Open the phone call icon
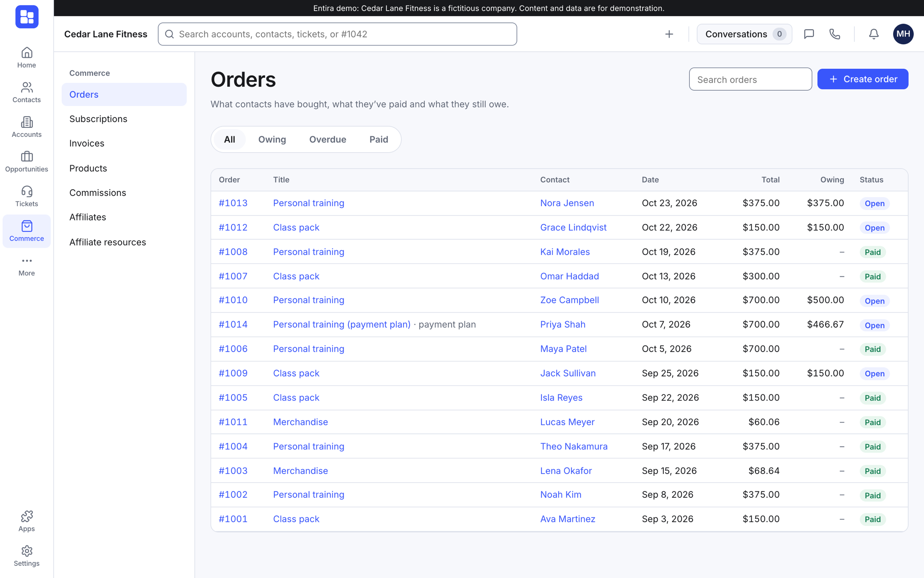The image size is (924, 578). [x=835, y=34]
